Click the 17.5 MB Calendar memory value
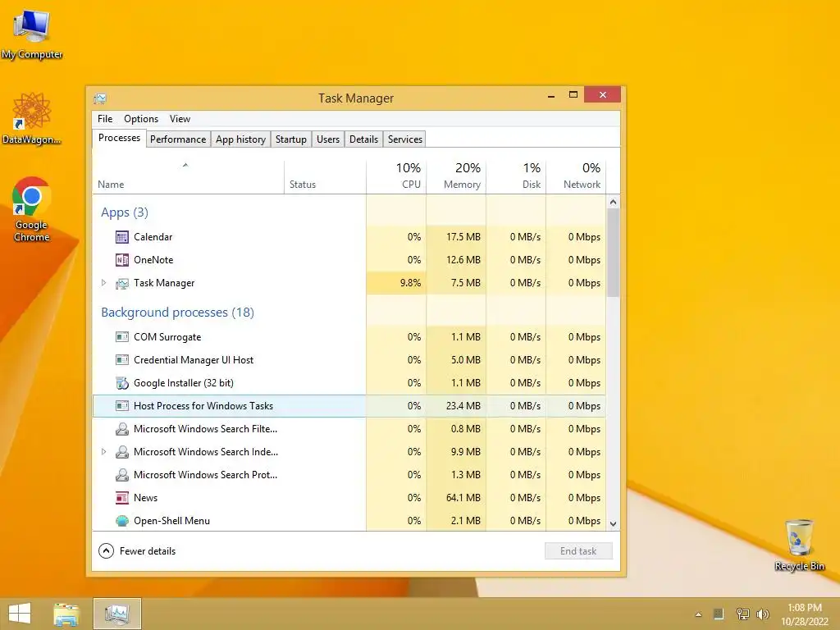The image size is (840, 630). point(463,237)
